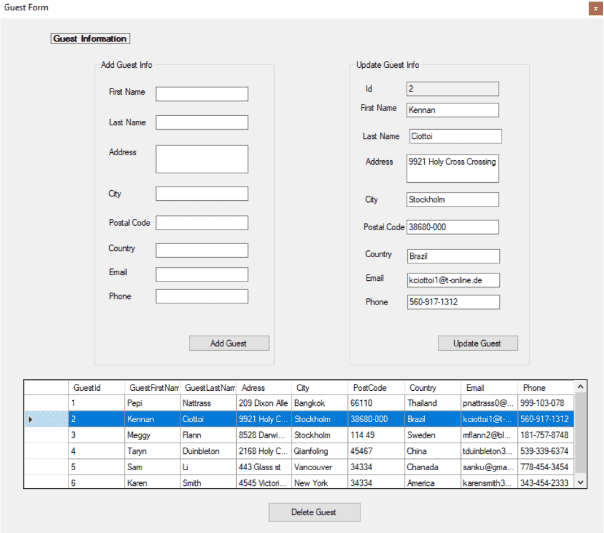This screenshot has width=604, height=533.
Task: Select the 45467 postcode cell
Action: (376, 451)
